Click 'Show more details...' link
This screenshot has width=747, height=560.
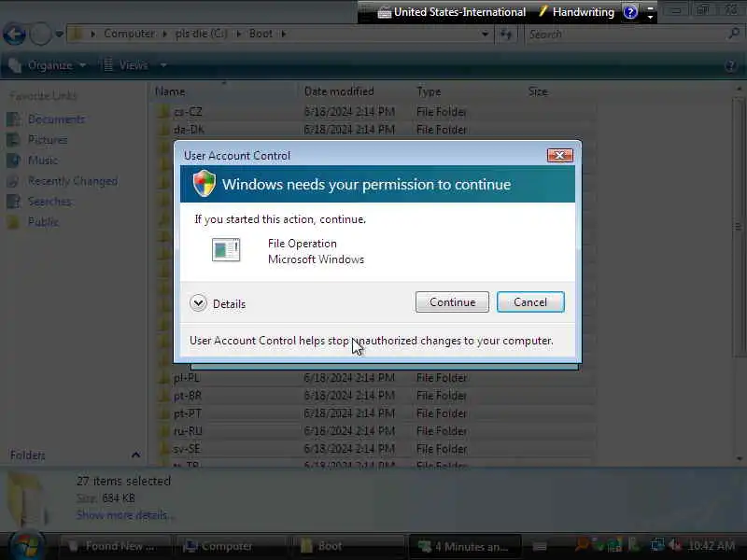tap(125, 515)
